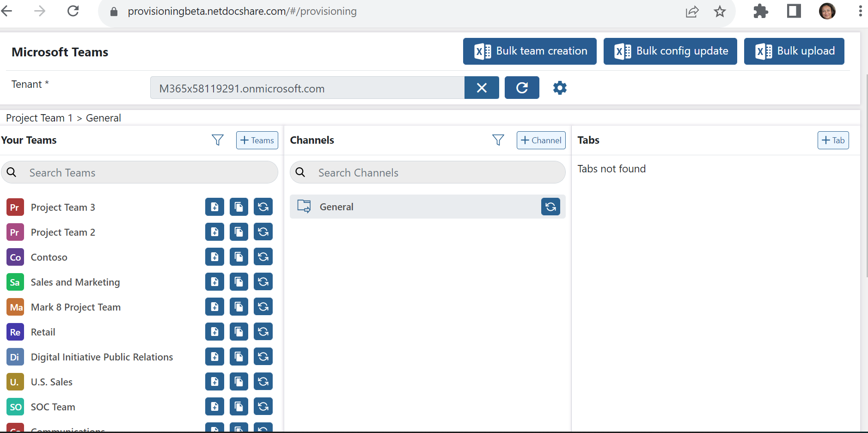Click sync icon for Project Team 3
The width and height of the screenshot is (868, 433).
pos(263,207)
